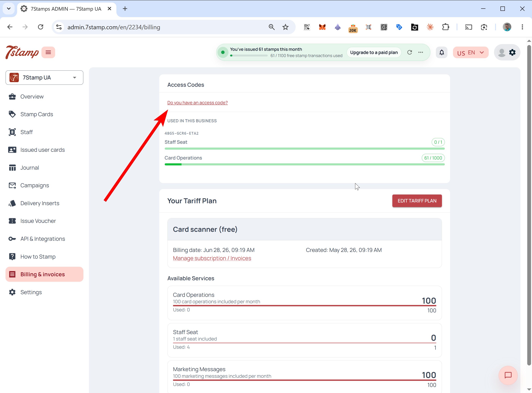Screen dimensions: 532x393
Task: Close the 7Stamps ADMIN tab
Action: pyautogui.click(x=109, y=9)
